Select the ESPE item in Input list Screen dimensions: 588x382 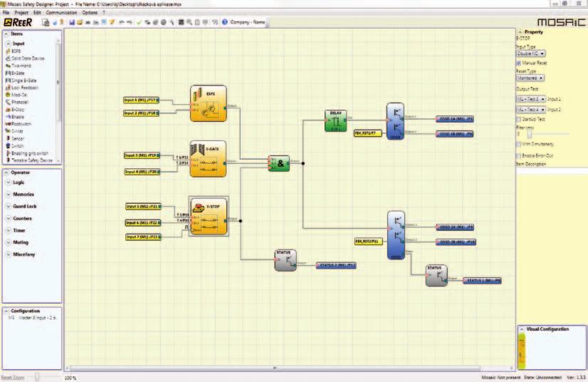tap(13, 51)
